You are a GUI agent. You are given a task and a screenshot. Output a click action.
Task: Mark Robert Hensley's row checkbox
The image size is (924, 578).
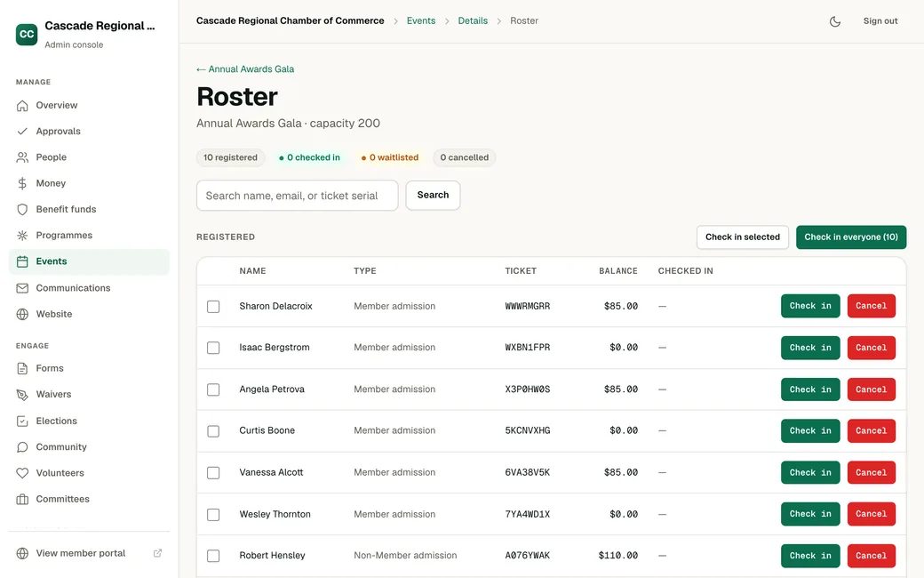213,556
